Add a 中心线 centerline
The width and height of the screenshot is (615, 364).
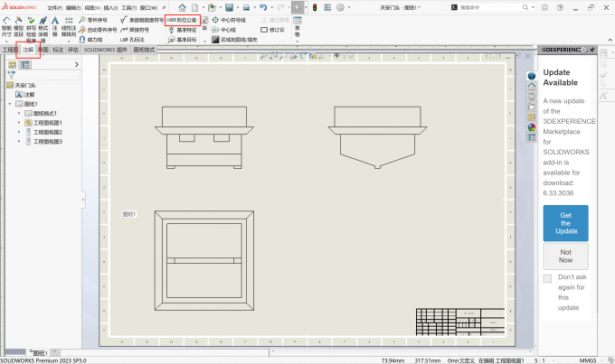point(224,30)
